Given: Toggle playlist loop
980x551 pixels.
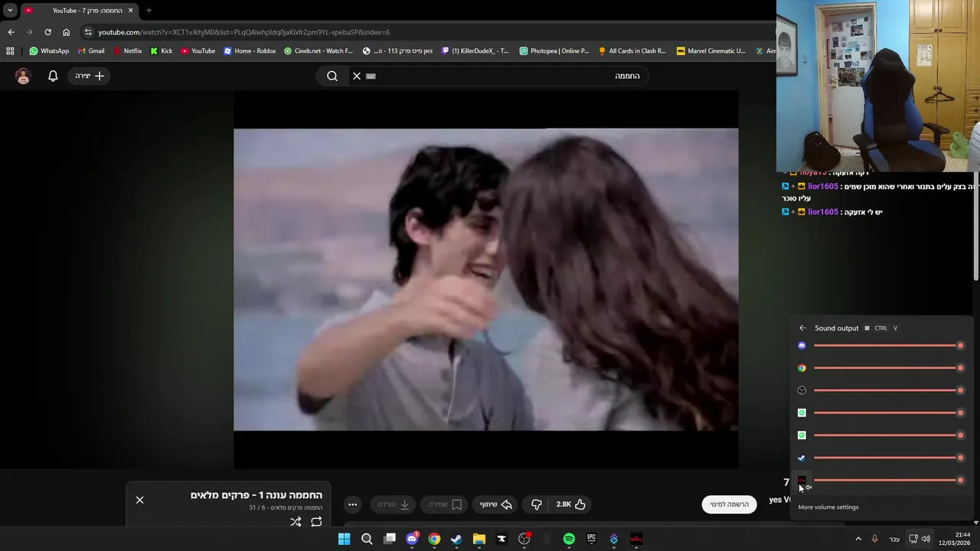Looking at the screenshot, I should tap(316, 522).
